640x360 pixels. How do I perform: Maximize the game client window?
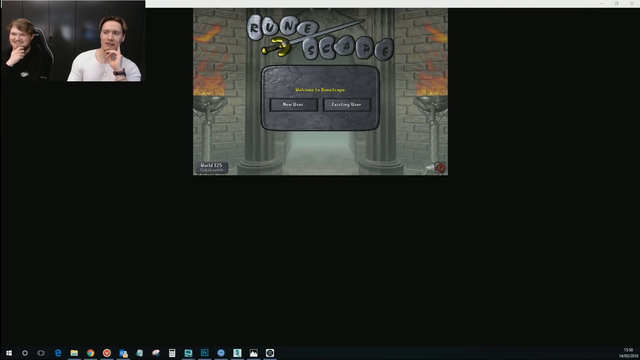coord(616,3)
